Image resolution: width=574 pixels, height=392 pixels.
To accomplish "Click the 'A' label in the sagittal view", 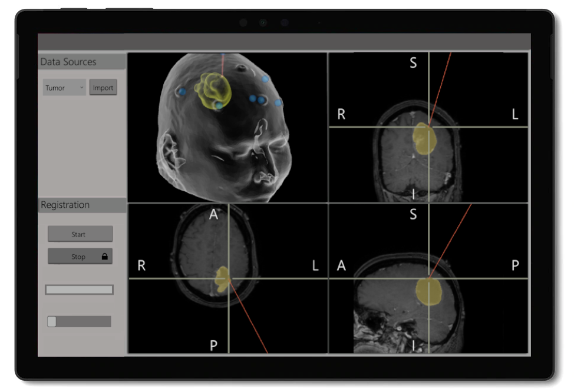I will tap(341, 265).
